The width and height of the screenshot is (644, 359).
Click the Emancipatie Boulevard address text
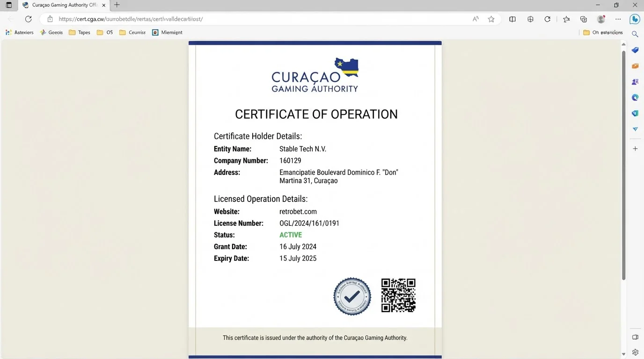pyautogui.click(x=339, y=177)
